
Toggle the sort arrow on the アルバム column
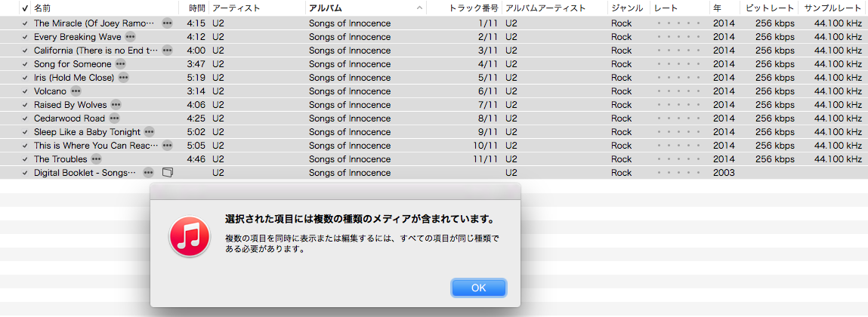[419, 8]
